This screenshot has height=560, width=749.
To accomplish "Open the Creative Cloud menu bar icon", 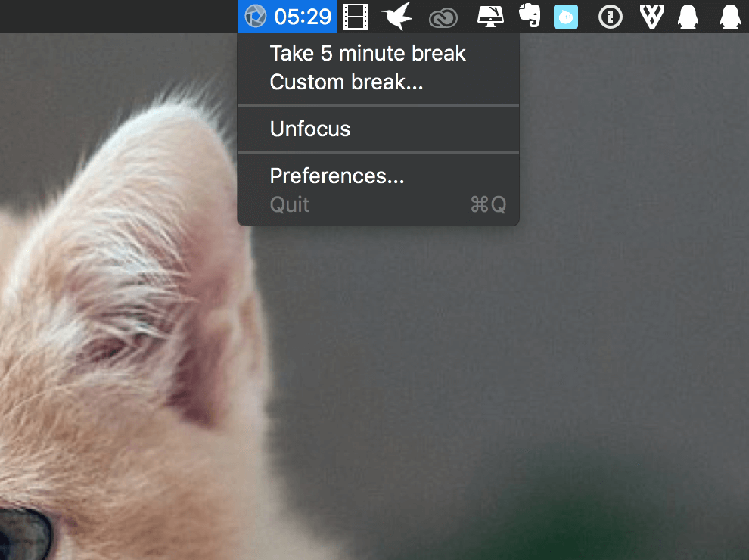I will pyautogui.click(x=443, y=19).
